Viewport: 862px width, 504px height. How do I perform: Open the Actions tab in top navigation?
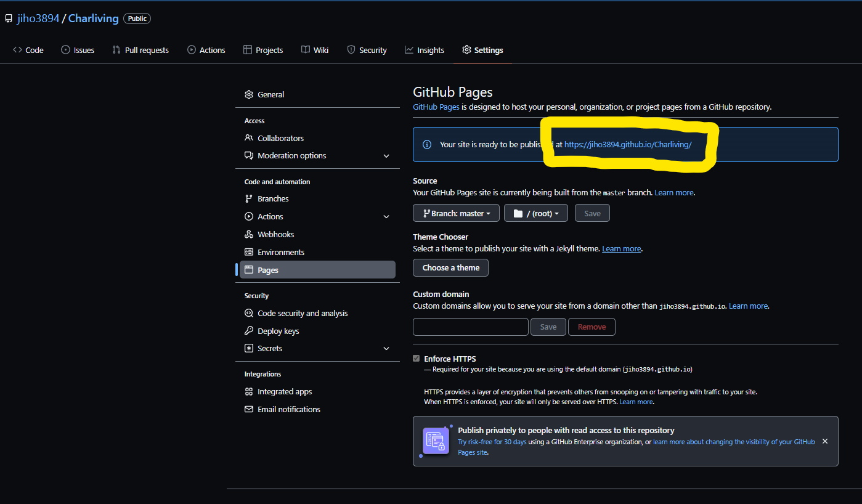206,50
